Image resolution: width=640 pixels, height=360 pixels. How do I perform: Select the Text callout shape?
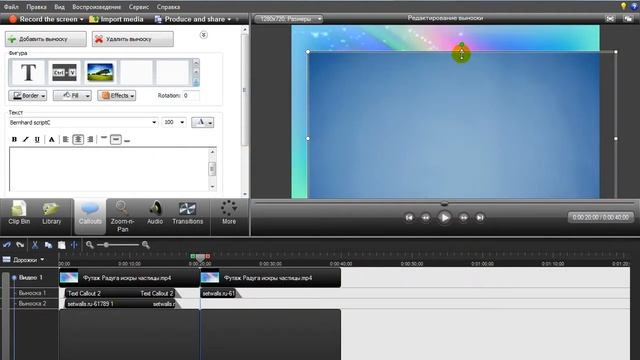(28, 73)
